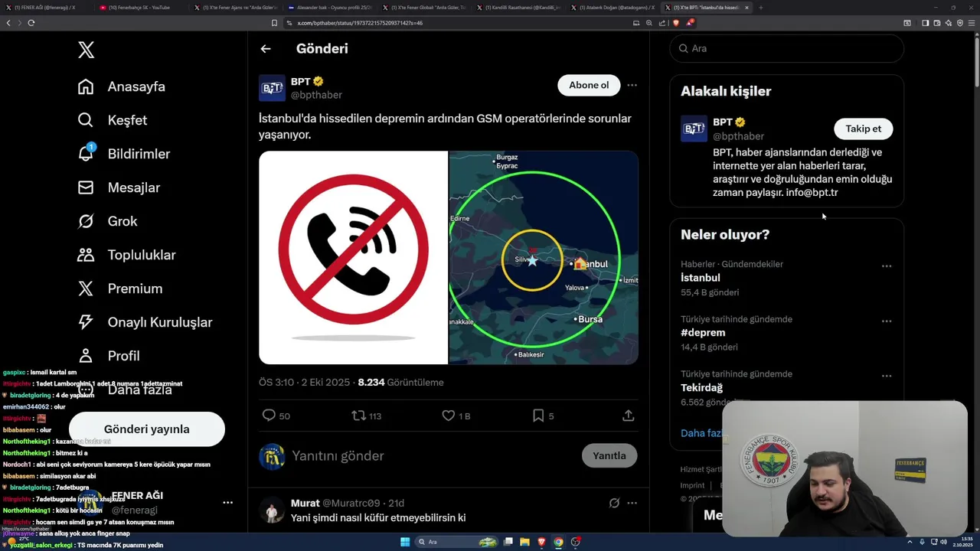Click the Ara search field on X

pos(787,48)
